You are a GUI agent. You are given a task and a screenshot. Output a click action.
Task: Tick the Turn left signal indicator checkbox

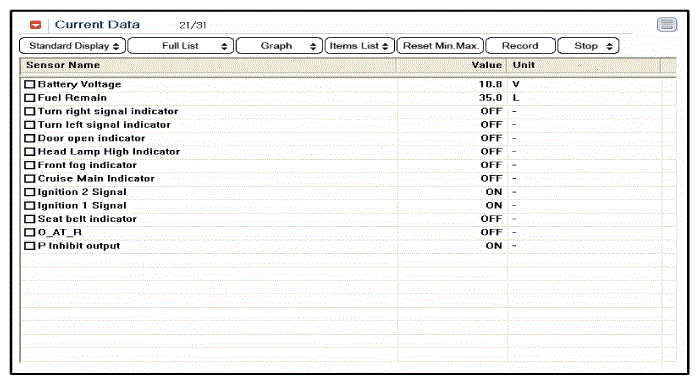[30, 125]
